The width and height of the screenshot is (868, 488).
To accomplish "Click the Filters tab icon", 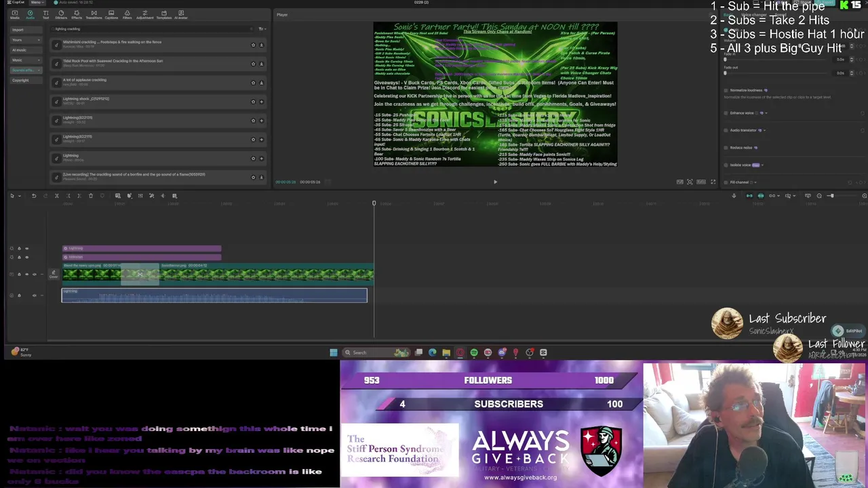I will (x=127, y=14).
